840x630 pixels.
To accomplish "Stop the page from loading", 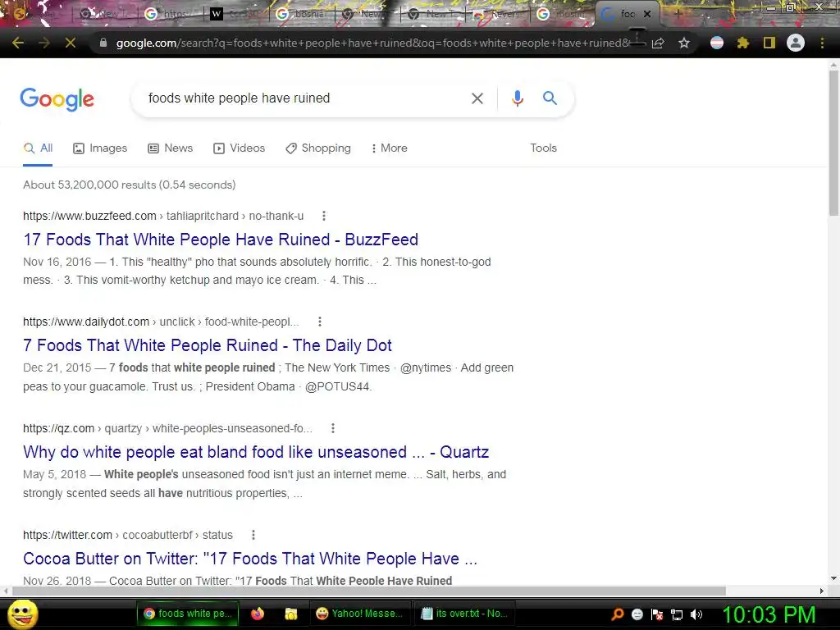I will click(71, 43).
